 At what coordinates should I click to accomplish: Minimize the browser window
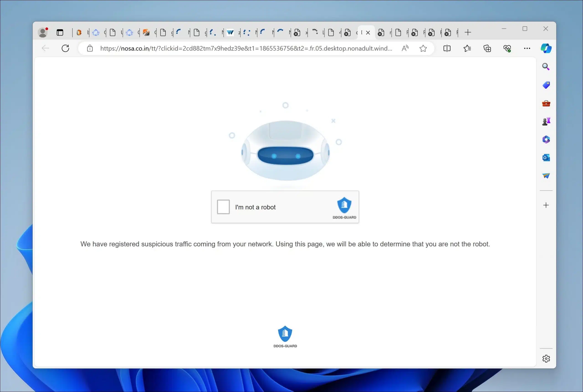click(x=504, y=29)
